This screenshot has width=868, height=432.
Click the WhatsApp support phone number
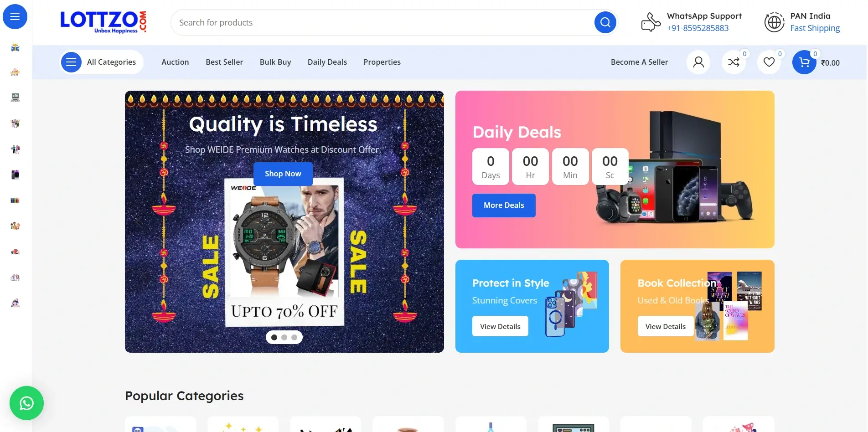(x=697, y=28)
